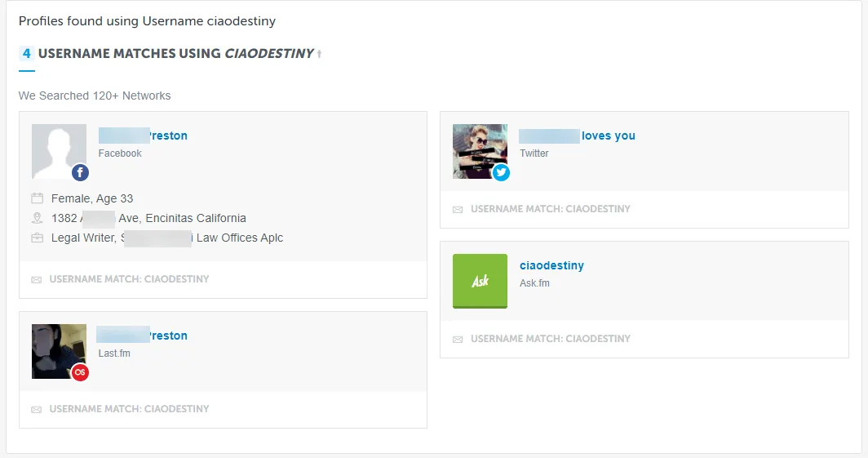Click the '4' match count badge

pyautogui.click(x=27, y=54)
